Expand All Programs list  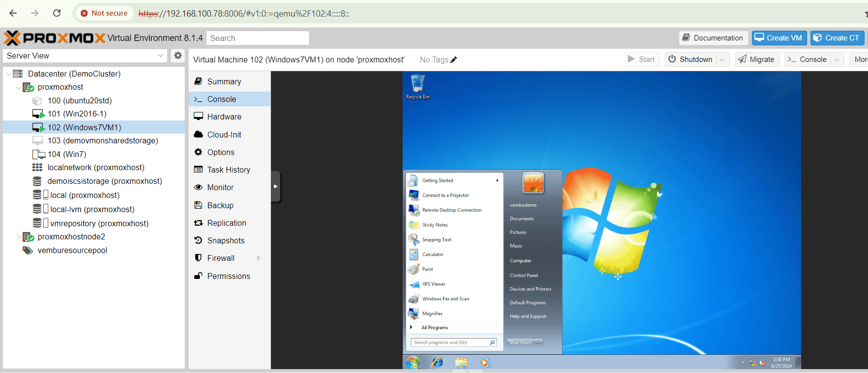point(453,328)
